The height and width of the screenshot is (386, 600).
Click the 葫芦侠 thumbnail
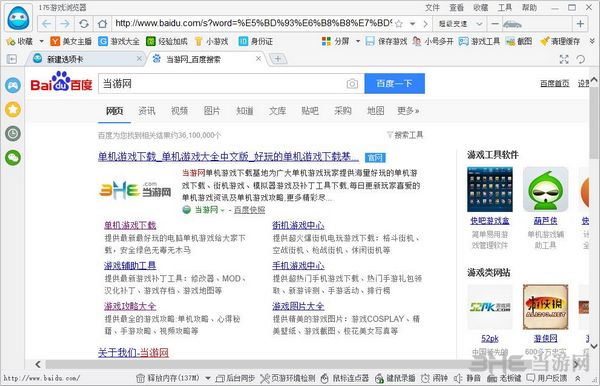point(545,189)
